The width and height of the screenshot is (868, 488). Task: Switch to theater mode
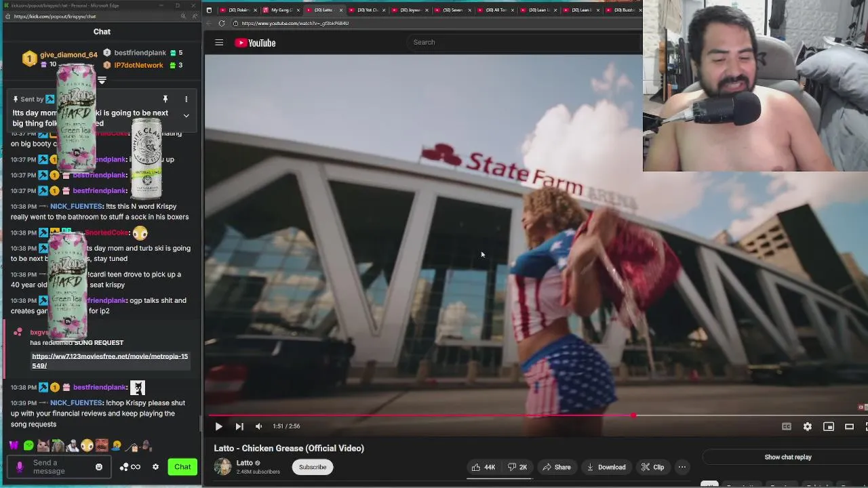pos(849,426)
